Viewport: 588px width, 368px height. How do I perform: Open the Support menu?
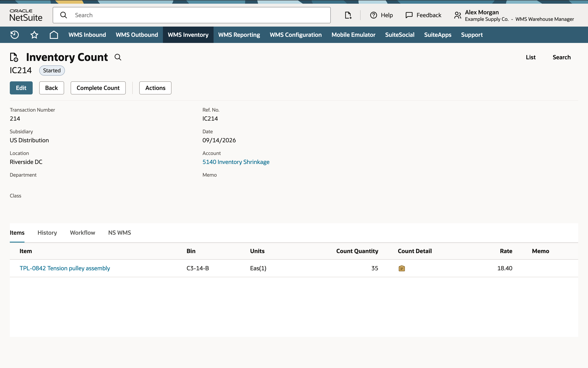[472, 35]
